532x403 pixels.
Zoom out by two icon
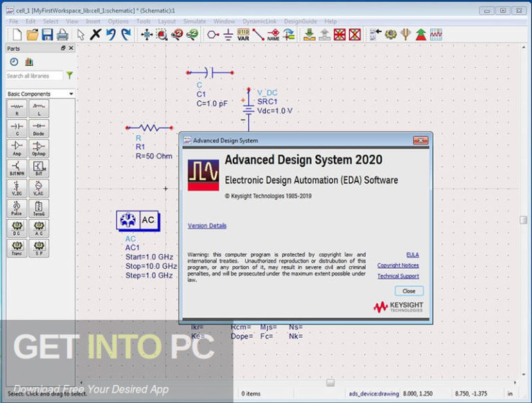(193, 35)
